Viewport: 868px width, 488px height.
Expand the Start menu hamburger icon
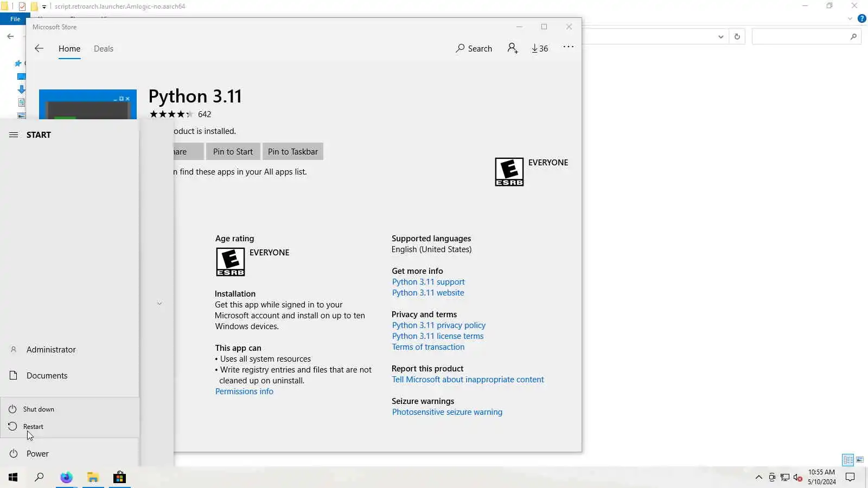tap(14, 135)
